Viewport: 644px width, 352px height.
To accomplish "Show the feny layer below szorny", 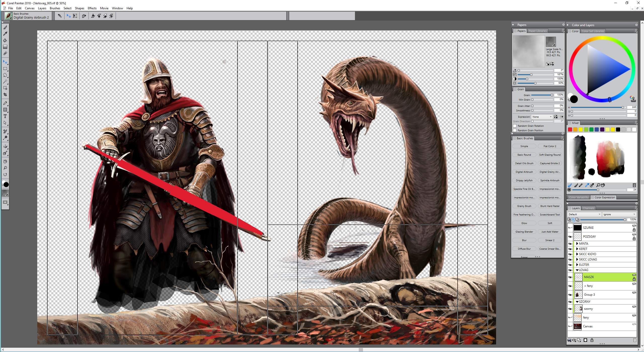I will [x=570, y=318].
